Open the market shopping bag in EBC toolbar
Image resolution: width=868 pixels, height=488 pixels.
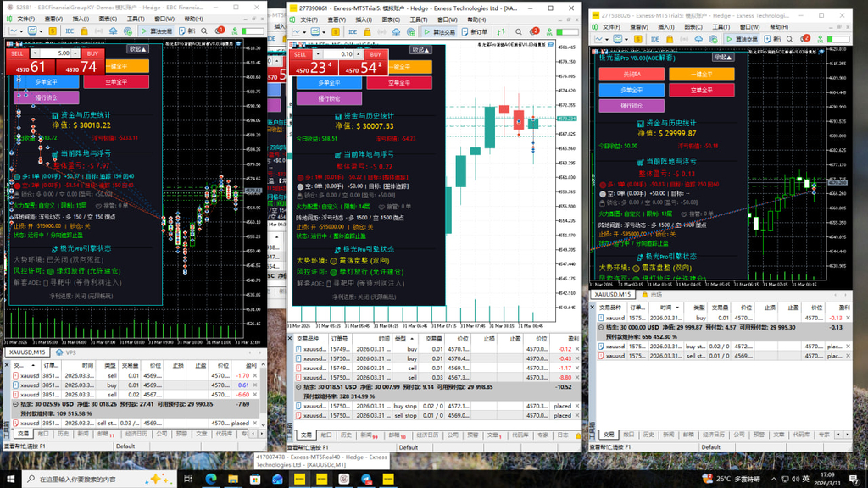coord(84,31)
